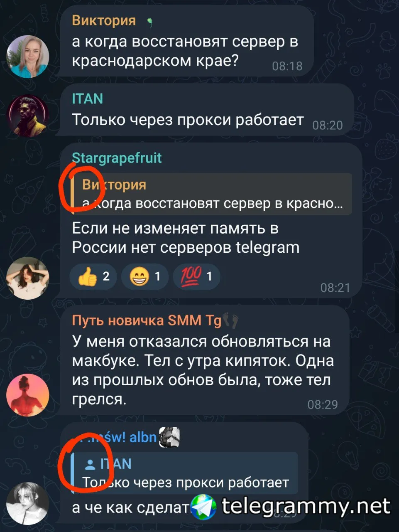Click the footprints emoji after SMM Tg

pos(230,320)
